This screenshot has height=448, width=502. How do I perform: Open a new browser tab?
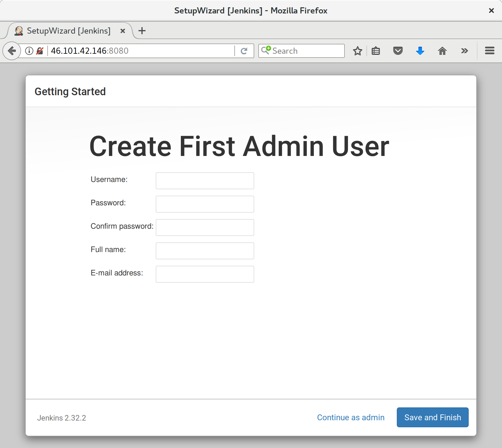tap(142, 30)
